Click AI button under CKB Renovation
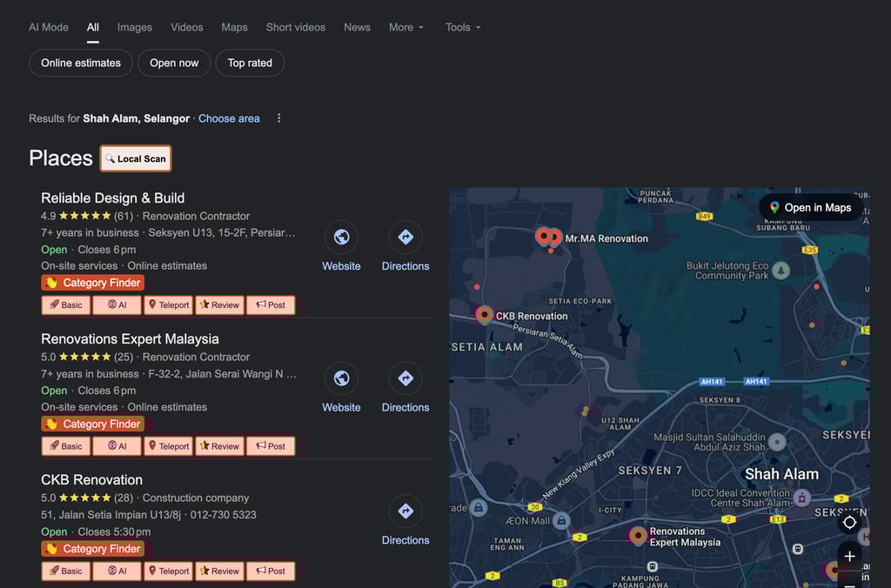 coord(117,571)
